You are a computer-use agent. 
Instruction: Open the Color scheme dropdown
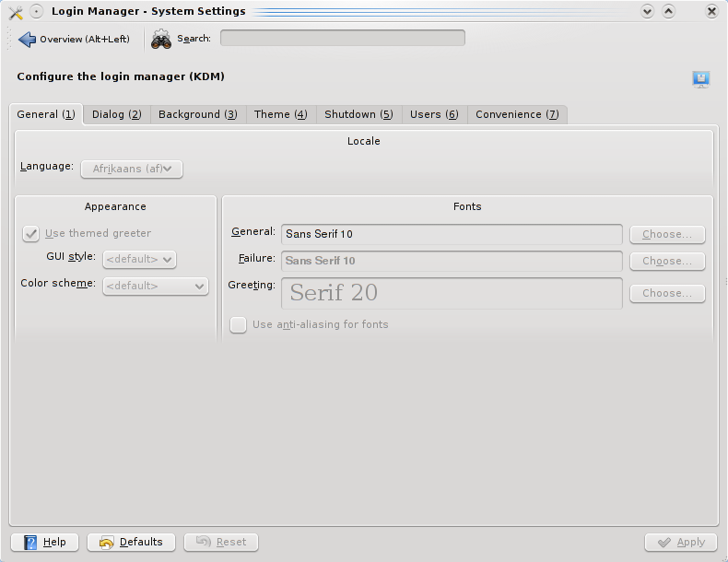[x=156, y=286]
